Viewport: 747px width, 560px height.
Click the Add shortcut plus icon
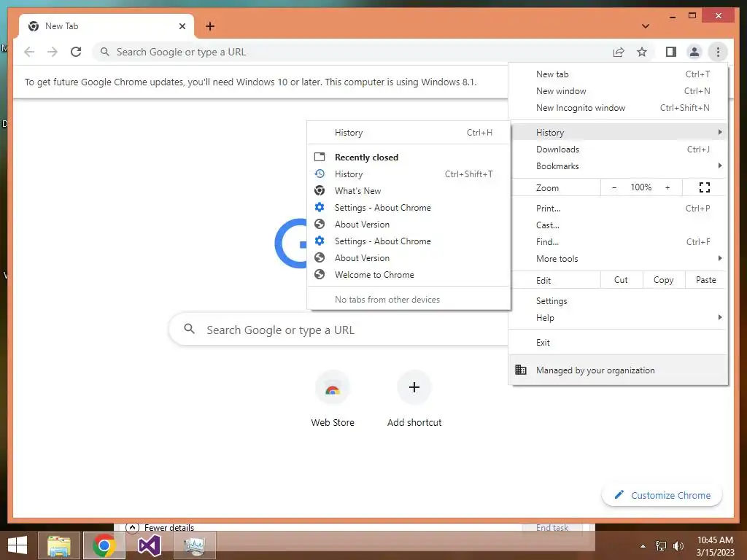tap(414, 387)
